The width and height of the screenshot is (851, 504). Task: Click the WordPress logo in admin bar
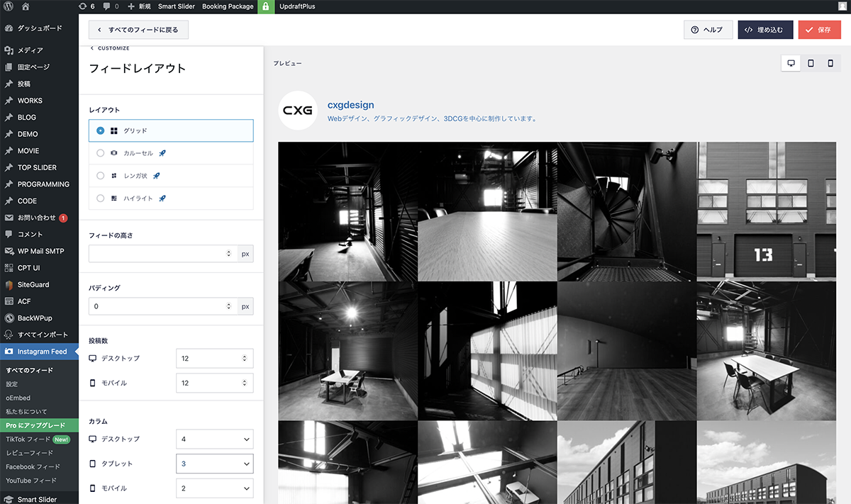[8, 6]
